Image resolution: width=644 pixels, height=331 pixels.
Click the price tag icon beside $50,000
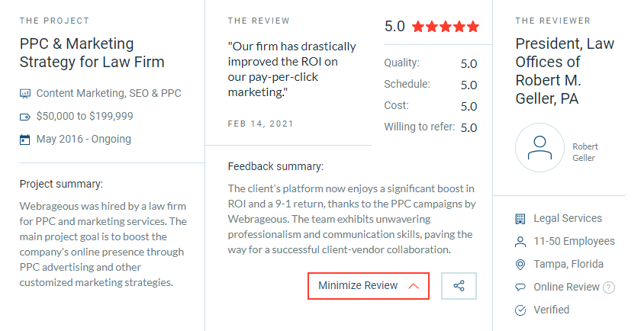point(25,117)
